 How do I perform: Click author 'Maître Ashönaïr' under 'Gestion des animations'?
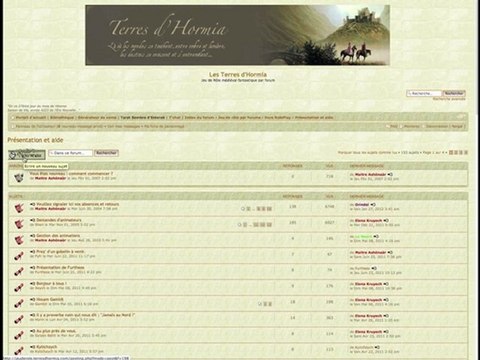[50, 240]
